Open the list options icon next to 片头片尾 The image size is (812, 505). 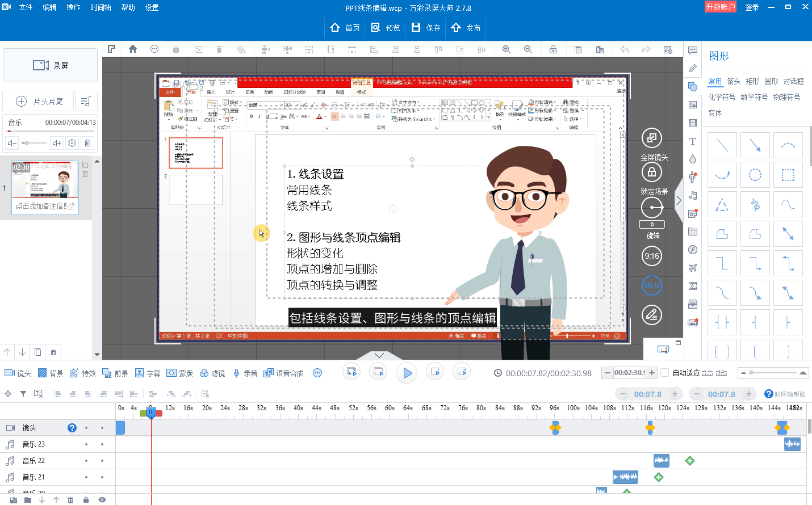[x=86, y=101]
